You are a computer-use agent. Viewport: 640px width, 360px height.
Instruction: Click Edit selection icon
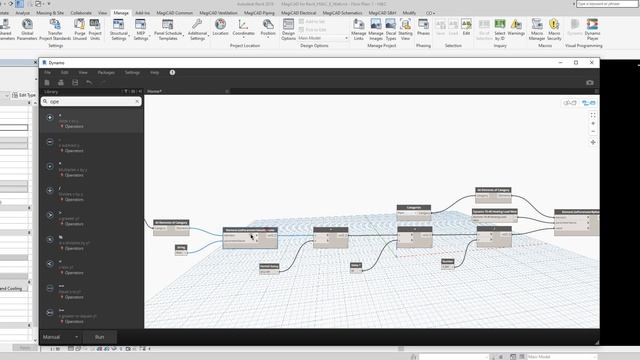pos(466,27)
